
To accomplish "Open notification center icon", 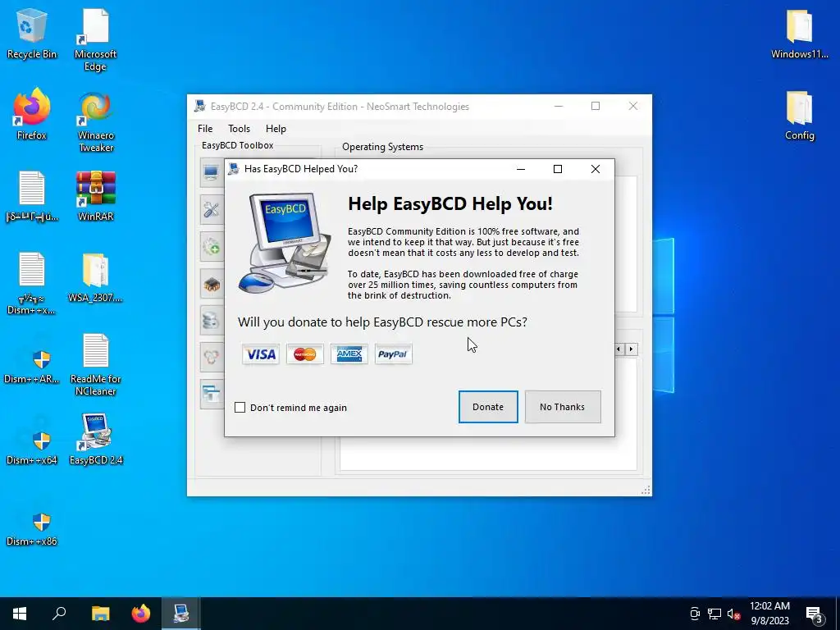I will 815,614.
